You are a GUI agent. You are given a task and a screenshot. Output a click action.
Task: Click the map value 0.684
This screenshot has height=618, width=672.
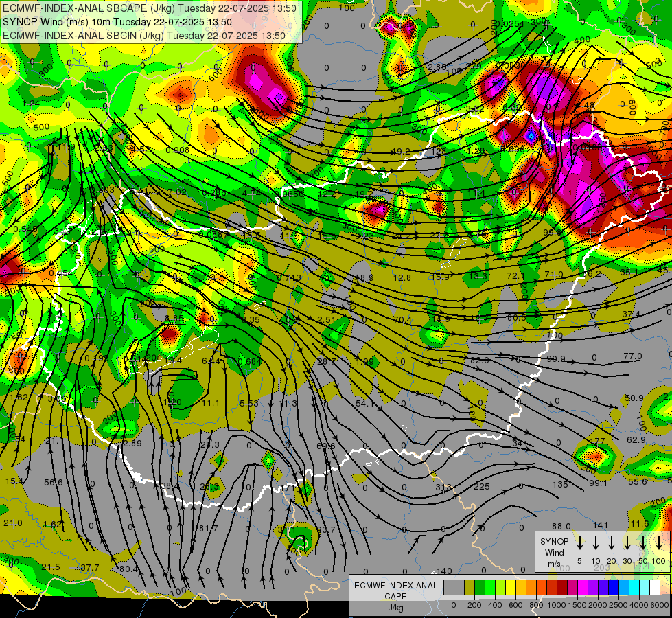249,361
